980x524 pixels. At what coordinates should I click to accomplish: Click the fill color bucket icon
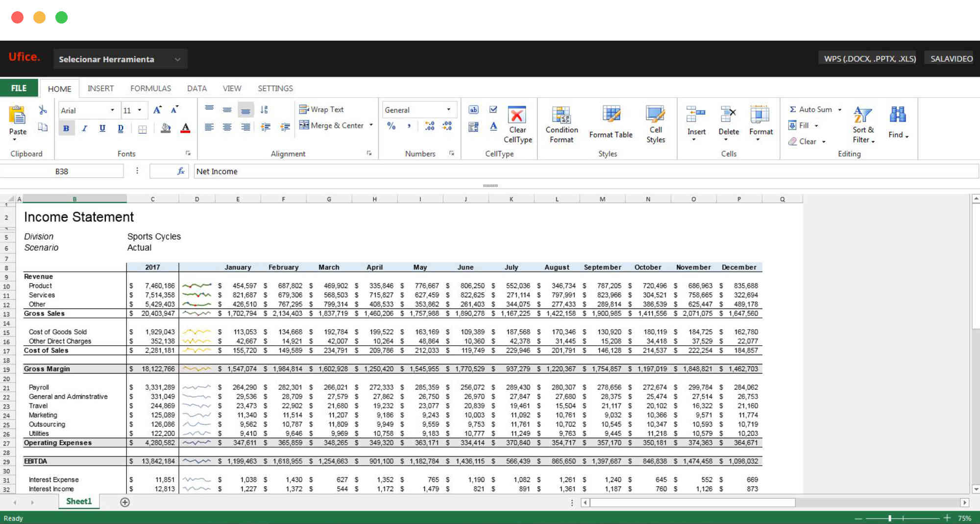click(166, 128)
